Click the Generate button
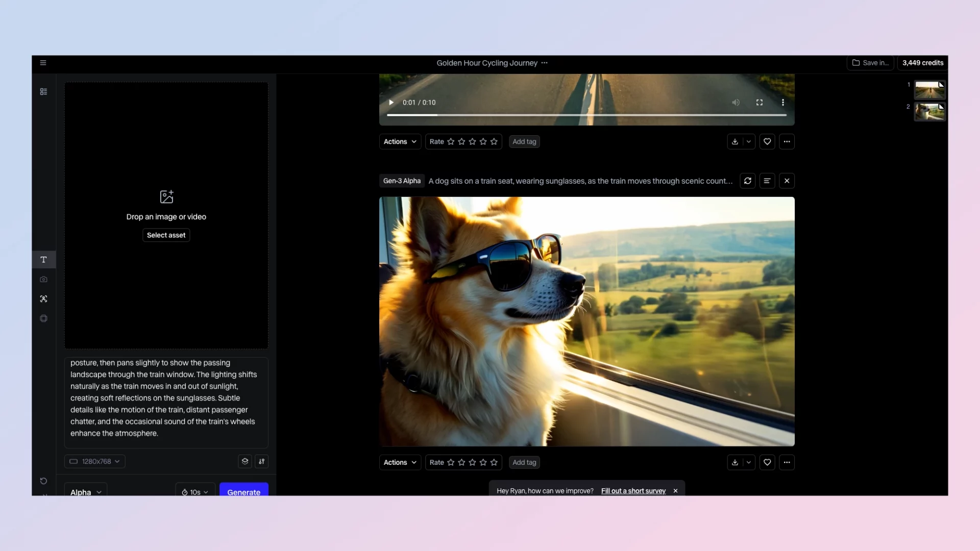 243,492
